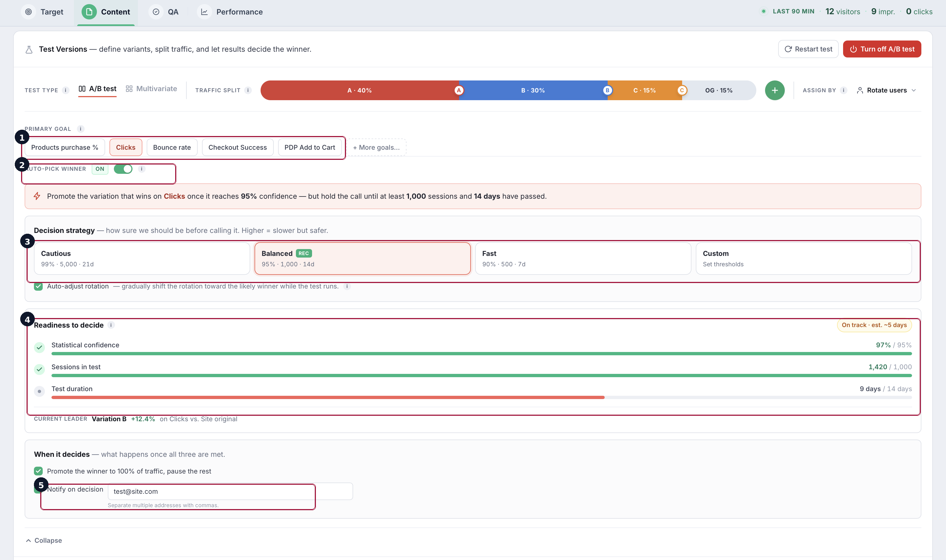
Task: Click the Performance chart icon
Action: 204,12
